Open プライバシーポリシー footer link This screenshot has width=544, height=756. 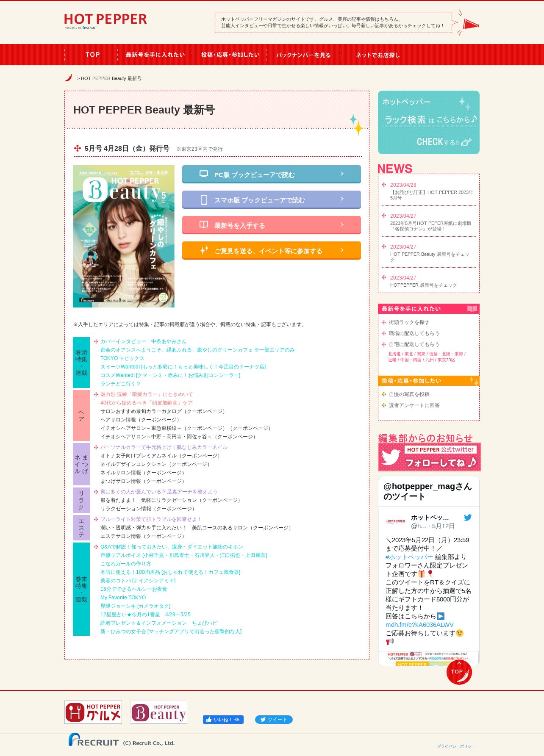(456, 746)
